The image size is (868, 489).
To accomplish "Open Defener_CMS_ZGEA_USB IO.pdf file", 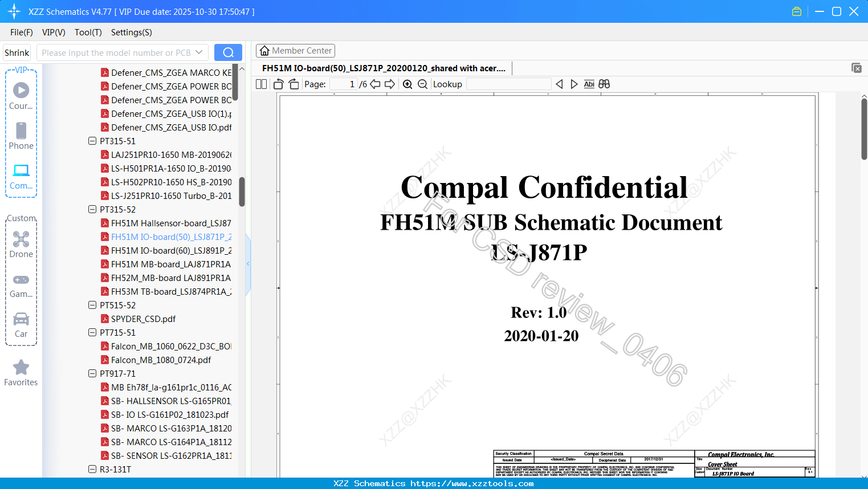I will pyautogui.click(x=166, y=127).
